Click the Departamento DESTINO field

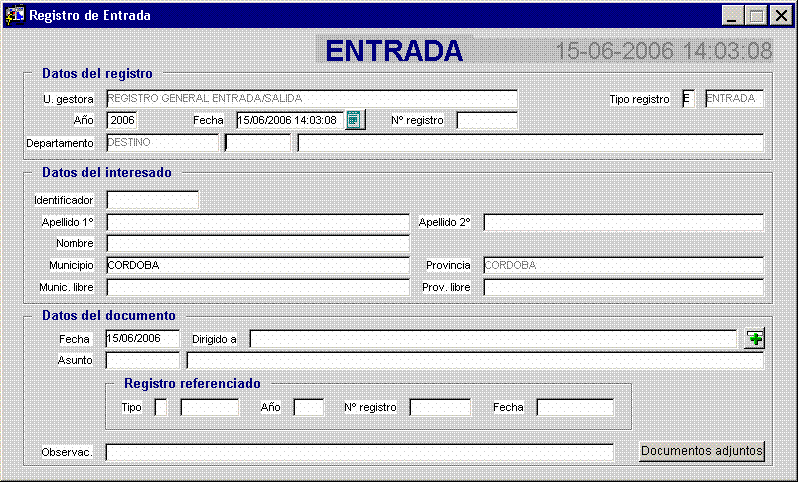click(x=162, y=143)
